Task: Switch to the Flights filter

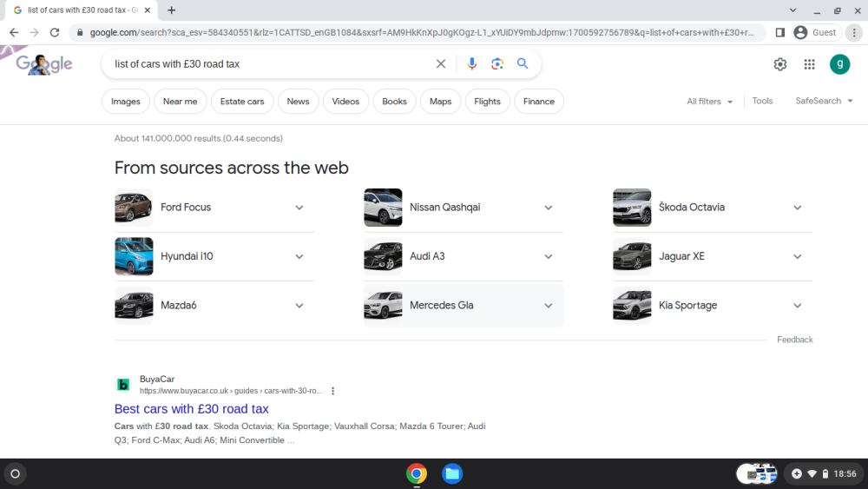Action: pyautogui.click(x=487, y=102)
